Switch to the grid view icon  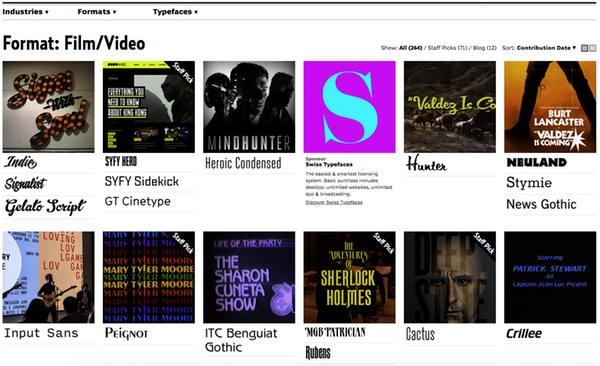584,48
